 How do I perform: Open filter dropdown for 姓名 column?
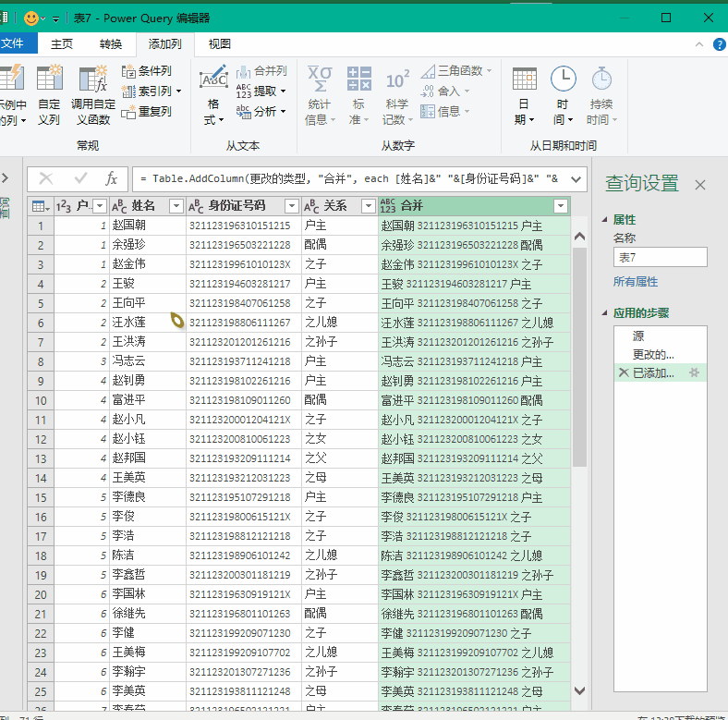coord(176,206)
